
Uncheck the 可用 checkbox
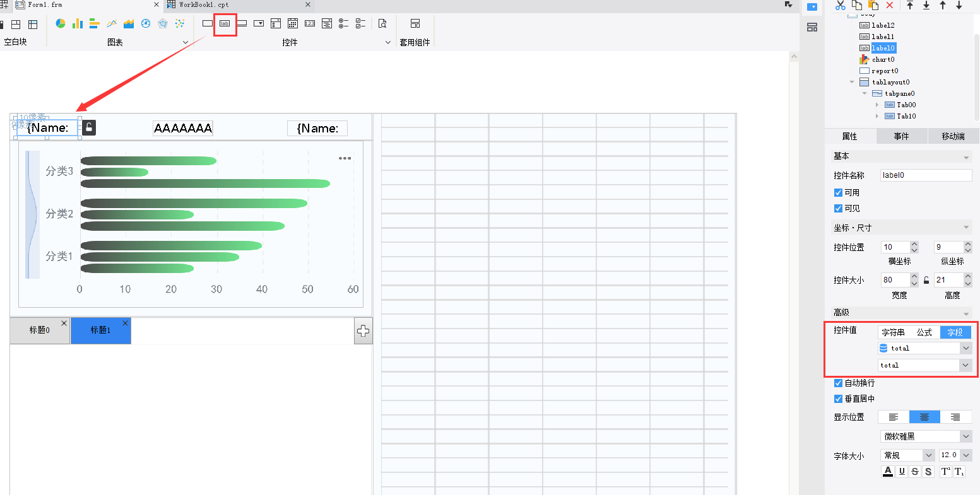click(x=838, y=193)
